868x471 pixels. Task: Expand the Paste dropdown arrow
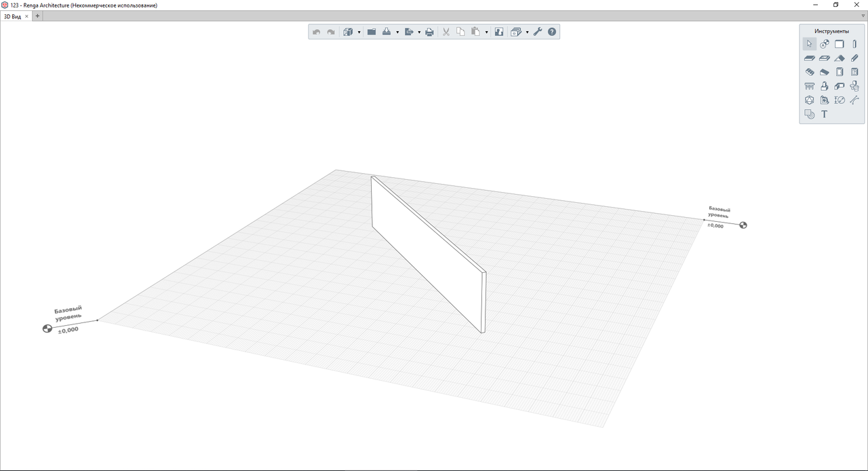click(x=486, y=33)
